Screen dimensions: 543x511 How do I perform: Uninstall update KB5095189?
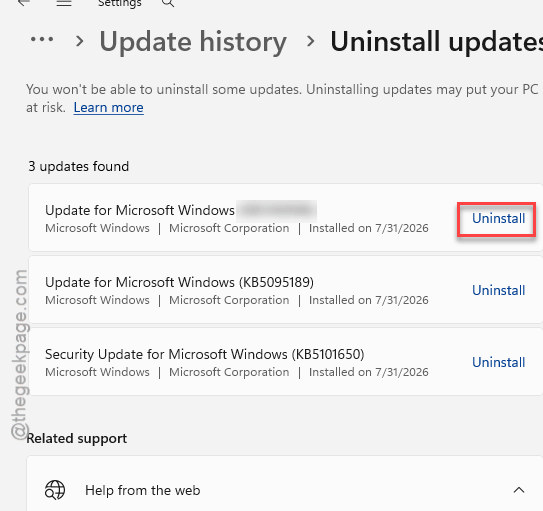(498, 290)
